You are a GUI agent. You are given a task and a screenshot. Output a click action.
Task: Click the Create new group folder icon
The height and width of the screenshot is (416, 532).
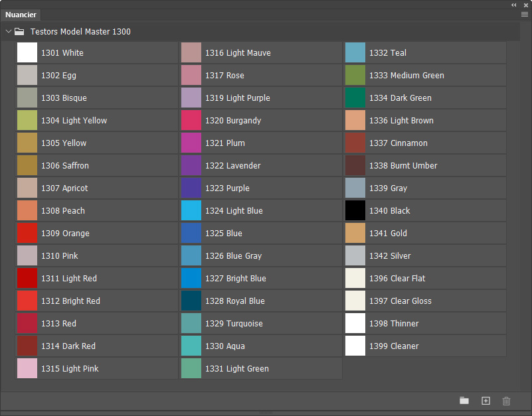[x=464, y=401]
